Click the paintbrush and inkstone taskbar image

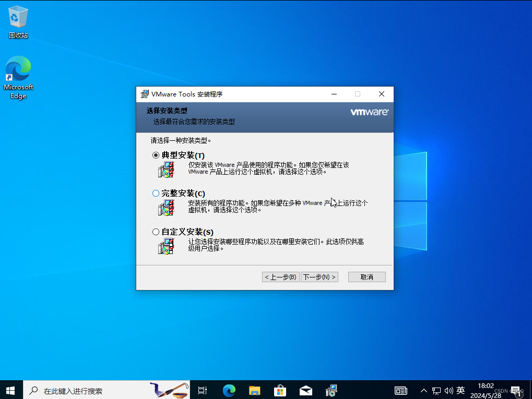coord(169,390)
